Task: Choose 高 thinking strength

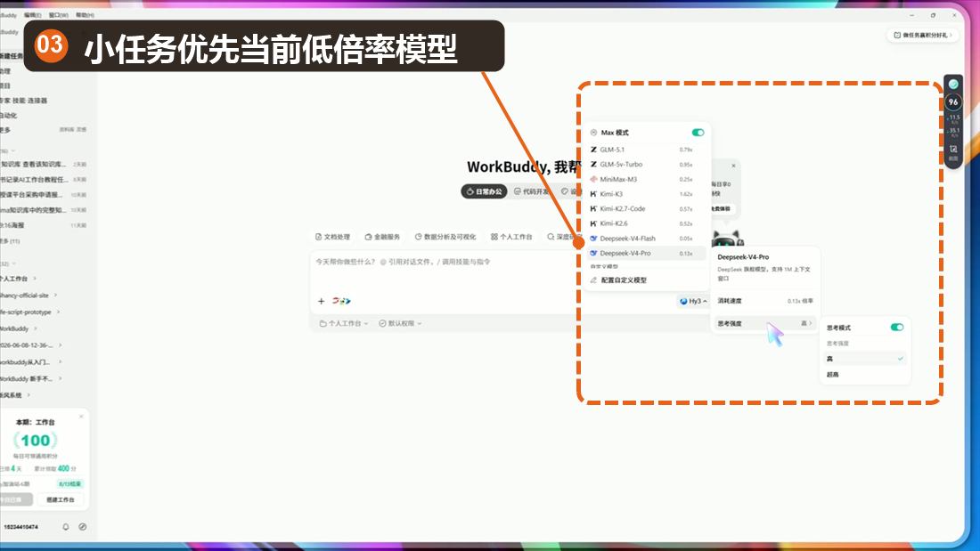Action: click(x=864, y=359)
